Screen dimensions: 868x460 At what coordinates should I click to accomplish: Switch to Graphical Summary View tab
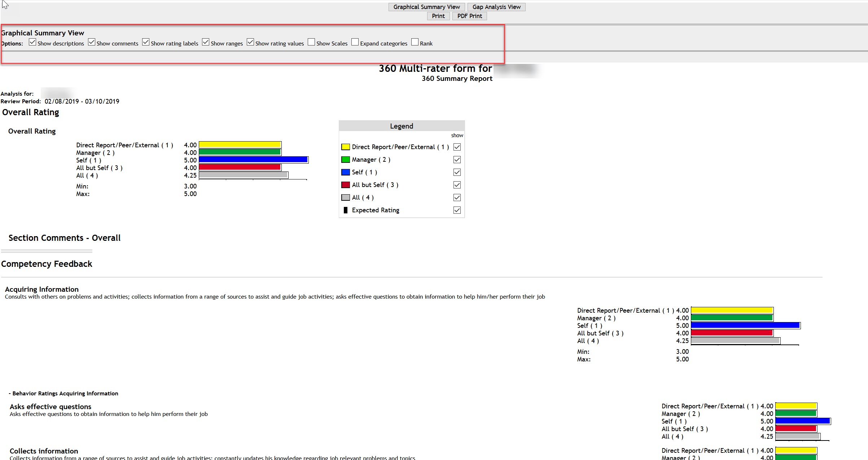click(x=426, y=6)
